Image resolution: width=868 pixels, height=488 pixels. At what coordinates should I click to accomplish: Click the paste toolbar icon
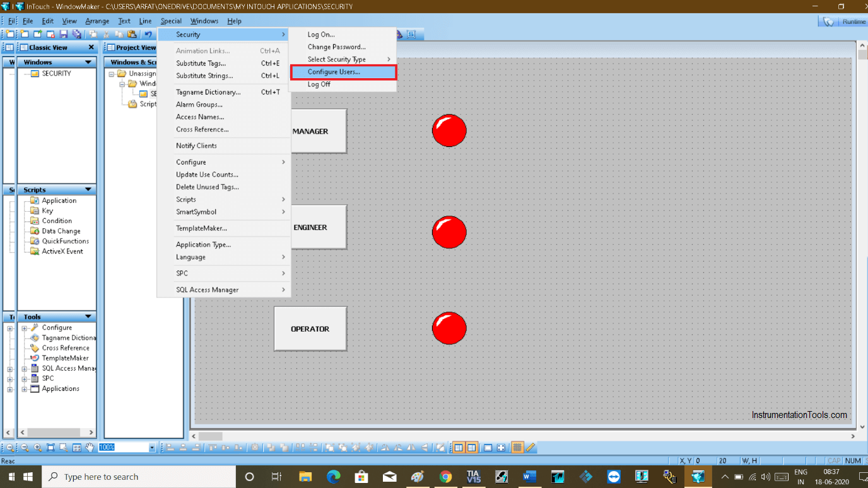coord(132,34)
